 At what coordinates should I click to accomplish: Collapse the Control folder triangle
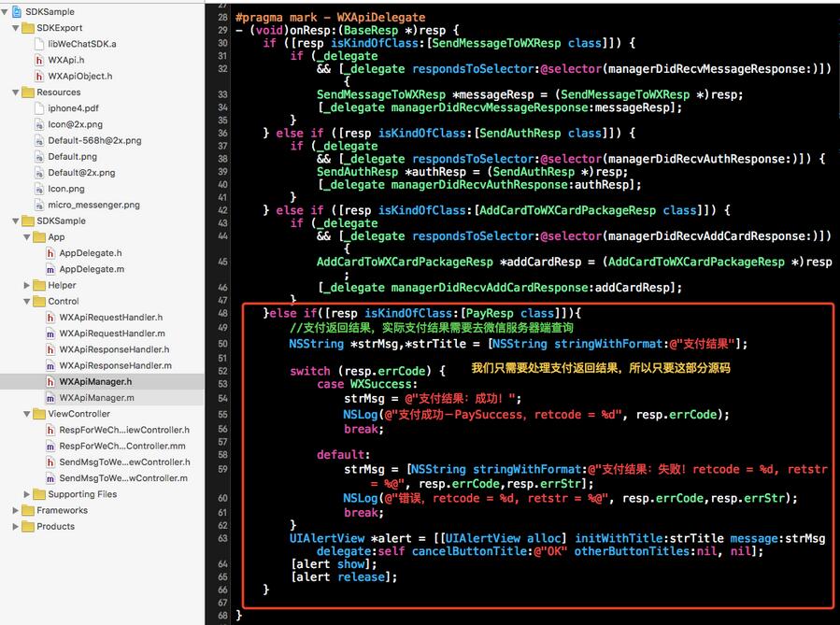(27, 301)
